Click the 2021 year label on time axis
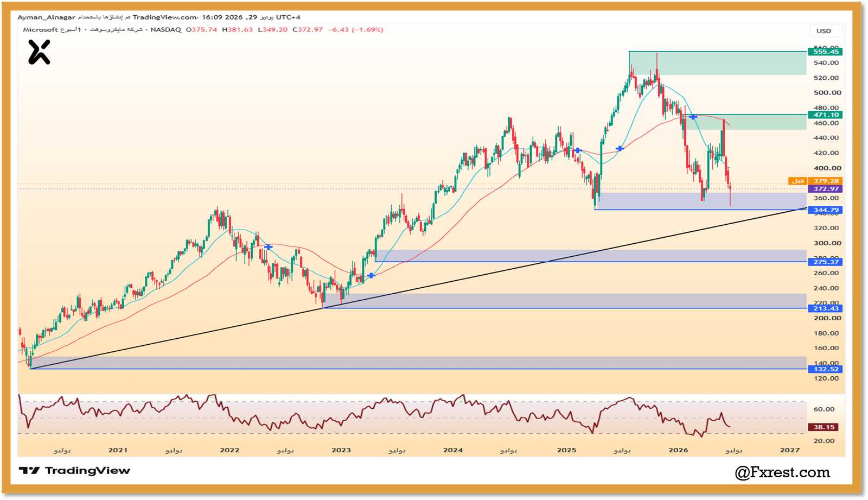This screenshot has width=868, height=500. [x=118, y=450]
